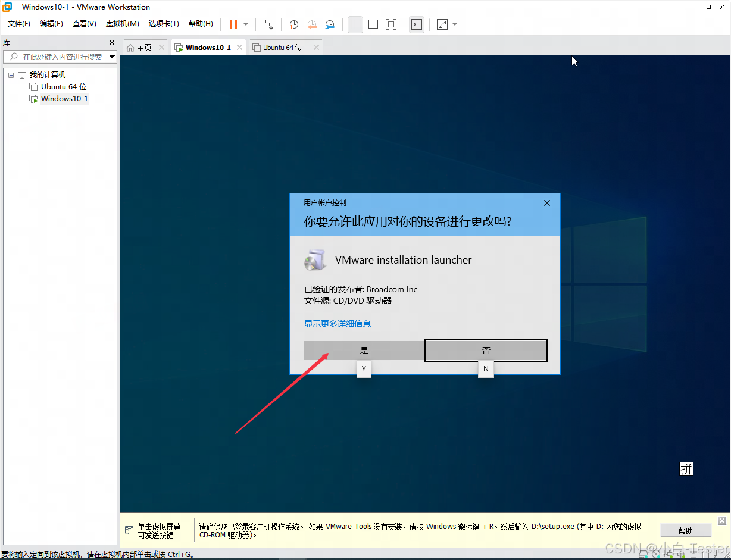Dismiss the yellow VMware Tools hint bar
This screenshot has width=731, height=560.
point(722,521)
